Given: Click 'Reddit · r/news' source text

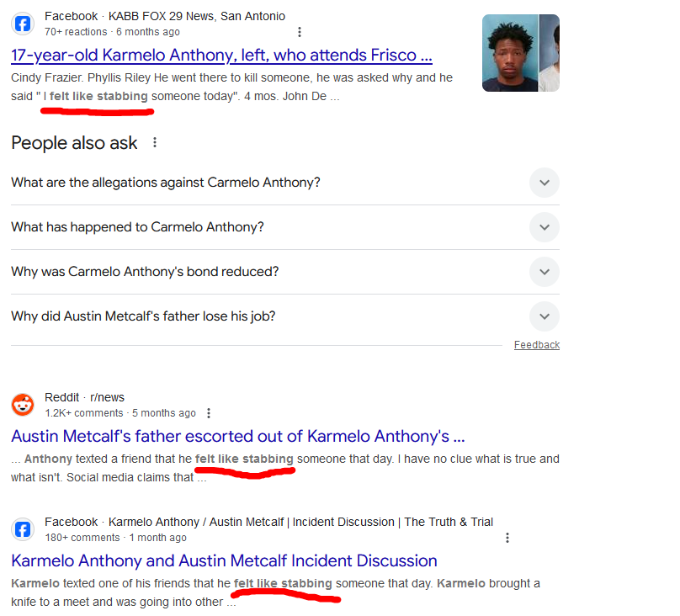Looking at the screenshot, I should [84, 397].
